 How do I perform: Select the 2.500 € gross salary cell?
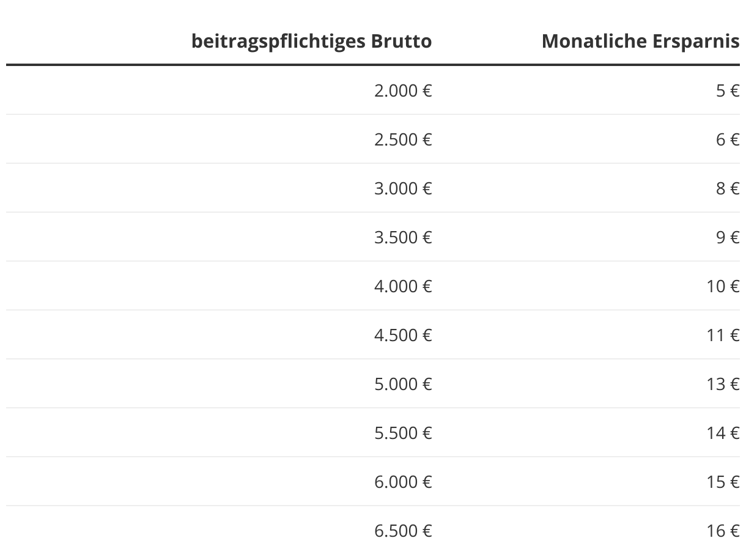point(403,139)
